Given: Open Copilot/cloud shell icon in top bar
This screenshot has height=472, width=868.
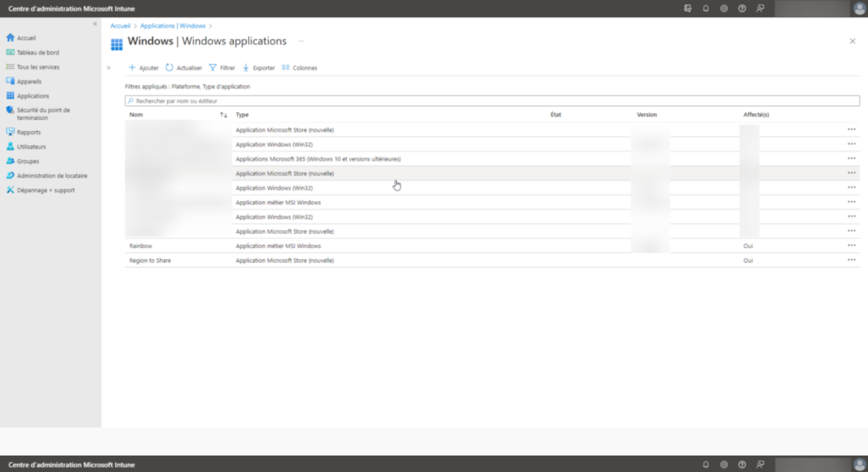Looking at the screenshot, I should click(x=688, y=9).
